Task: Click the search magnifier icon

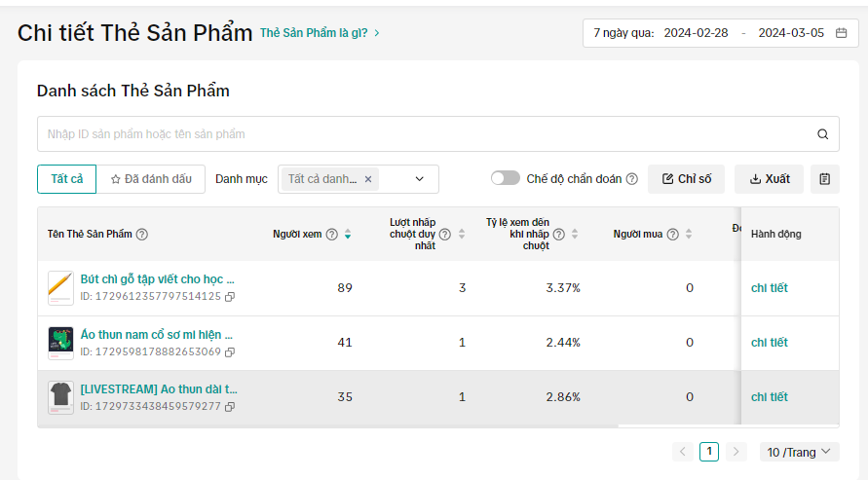Action: coord(822,134)
